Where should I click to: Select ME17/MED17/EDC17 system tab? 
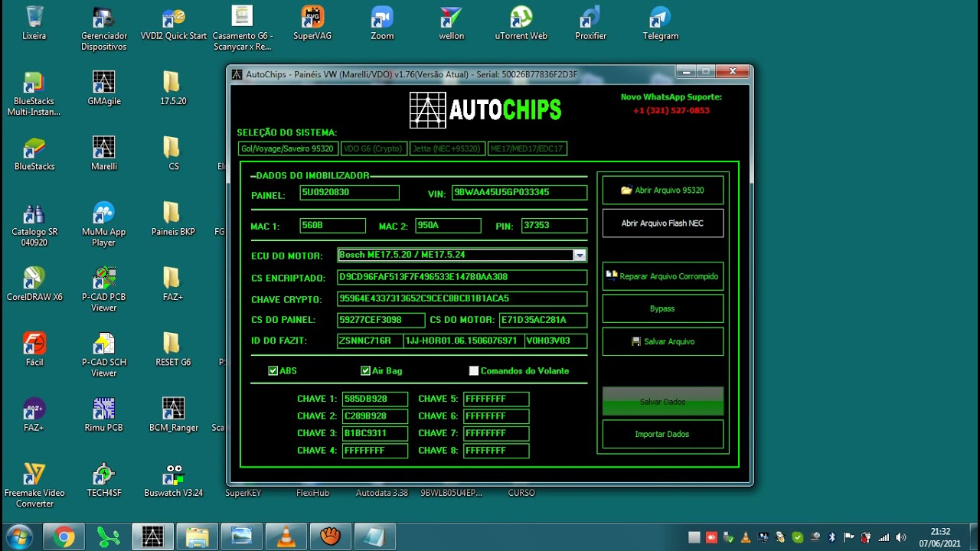527,148
